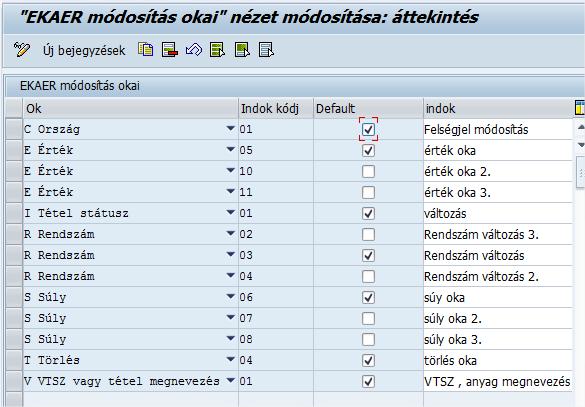Click the indok column header
The width and height of the screenshot is (585, 407).
click(498, 109)
